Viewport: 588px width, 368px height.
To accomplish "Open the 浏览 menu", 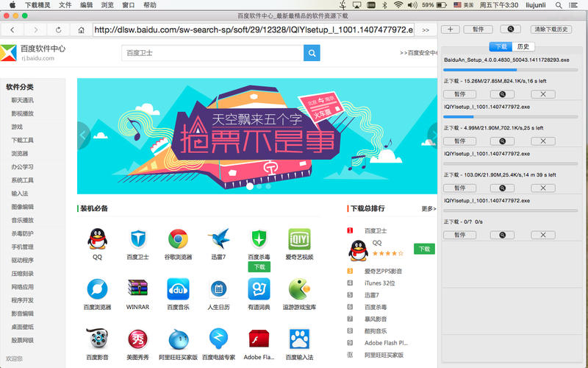I will 107,5.
